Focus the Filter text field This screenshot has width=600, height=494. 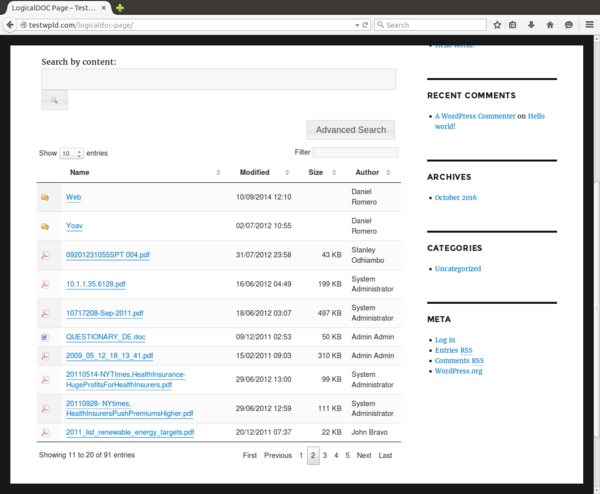click(x=355, y=153)
